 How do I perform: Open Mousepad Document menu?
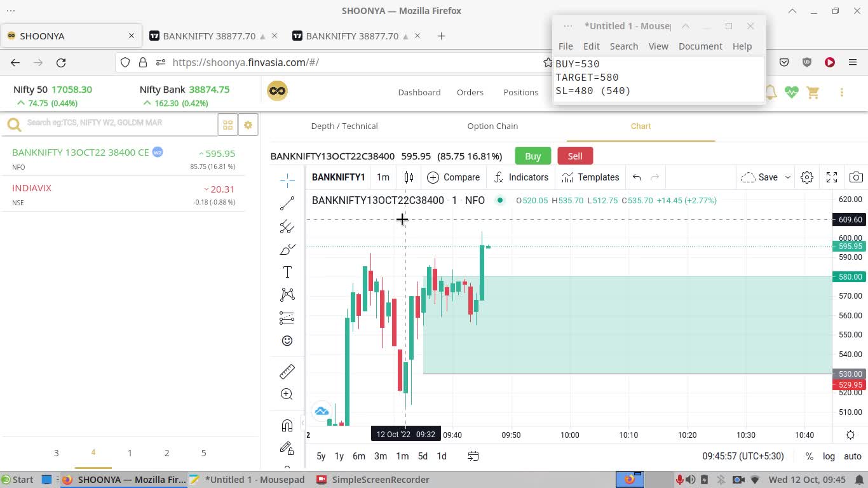point(700,46)
